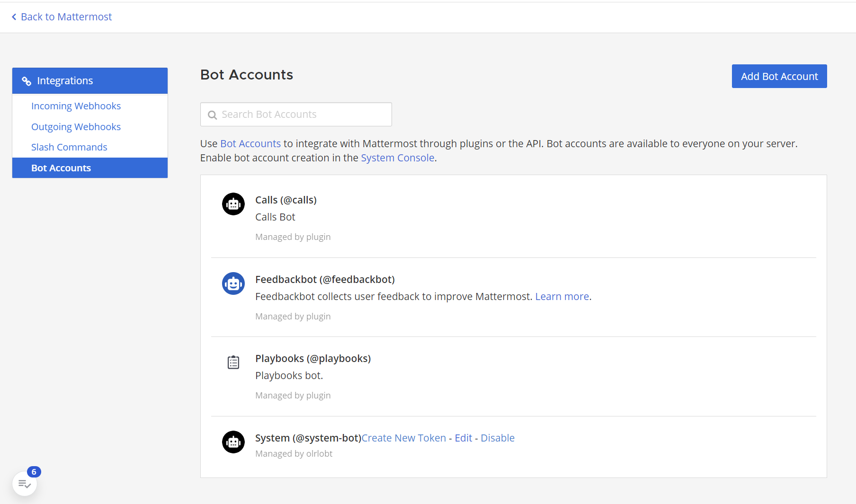Image resolution: width=856 pixels, height=504 pixels.
Task: Click Managed by plugin under Feedbackbot
Action: (x=293, y=317)
